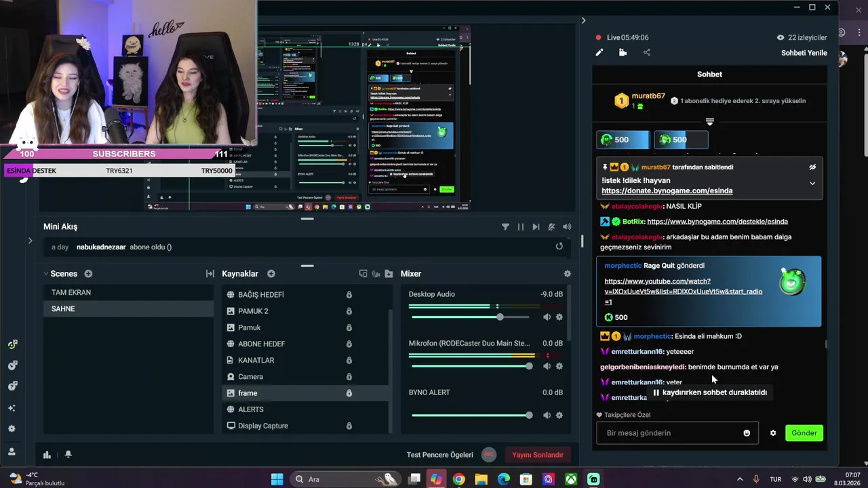Share the stream via share icon
The image size is (868, 488).
pos(646,52)
